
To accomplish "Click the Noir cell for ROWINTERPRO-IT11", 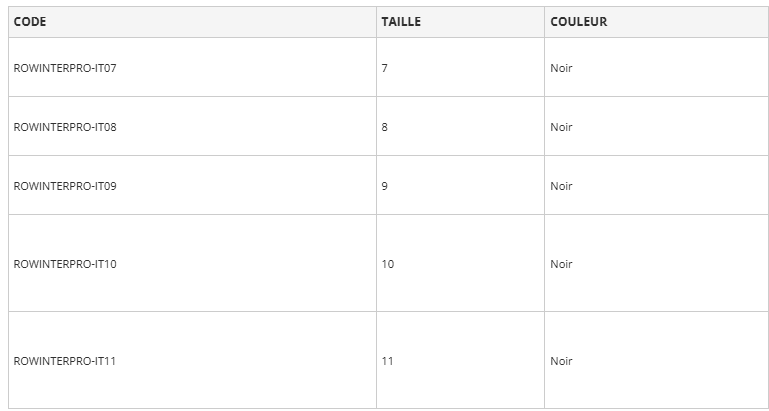I will click(x=561, y=361).
